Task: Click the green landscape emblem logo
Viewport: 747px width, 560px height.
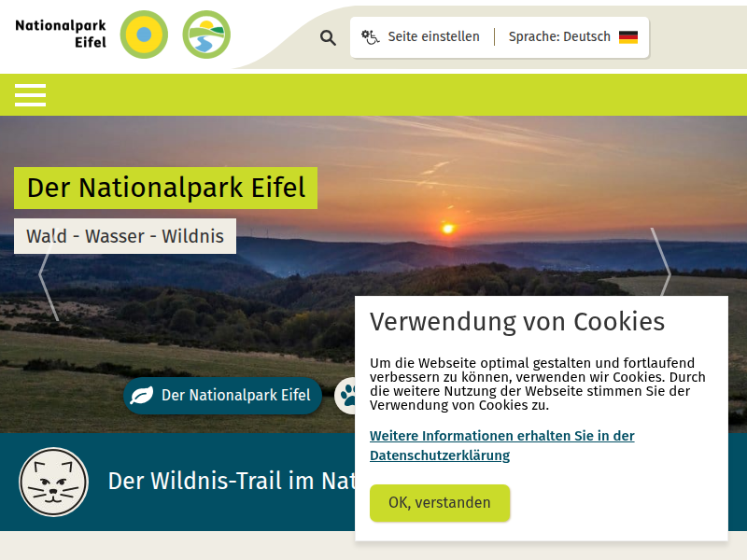Action: [206, 35]
